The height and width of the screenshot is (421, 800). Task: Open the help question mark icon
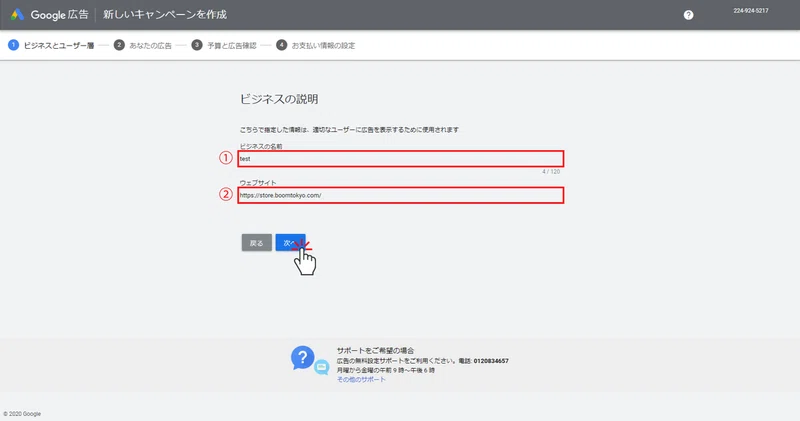(x=688, y=15)
